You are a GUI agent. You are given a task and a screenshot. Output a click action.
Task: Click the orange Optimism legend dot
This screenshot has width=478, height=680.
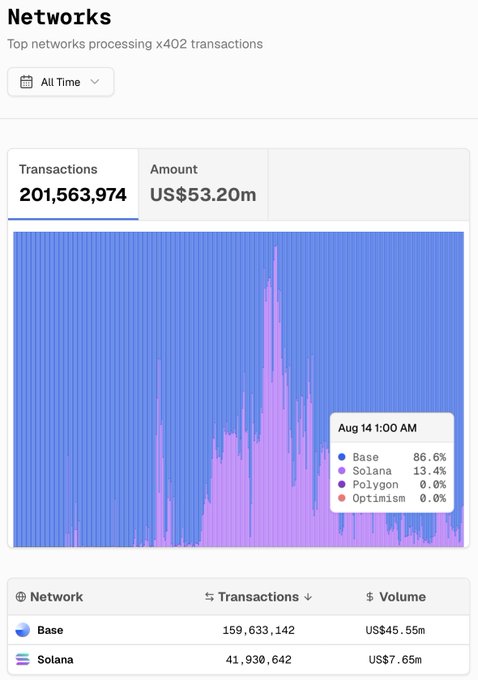[x=342, y=498]
